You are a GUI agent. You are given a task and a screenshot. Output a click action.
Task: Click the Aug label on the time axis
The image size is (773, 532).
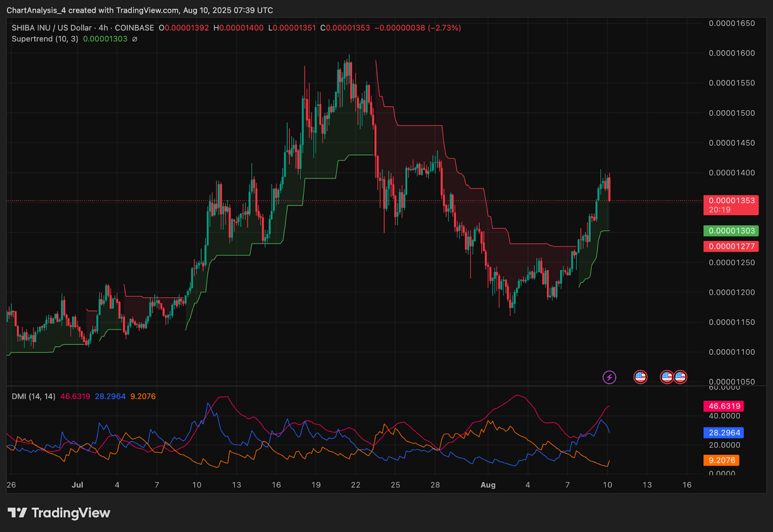pyautogui.click(x=488, y=485)
